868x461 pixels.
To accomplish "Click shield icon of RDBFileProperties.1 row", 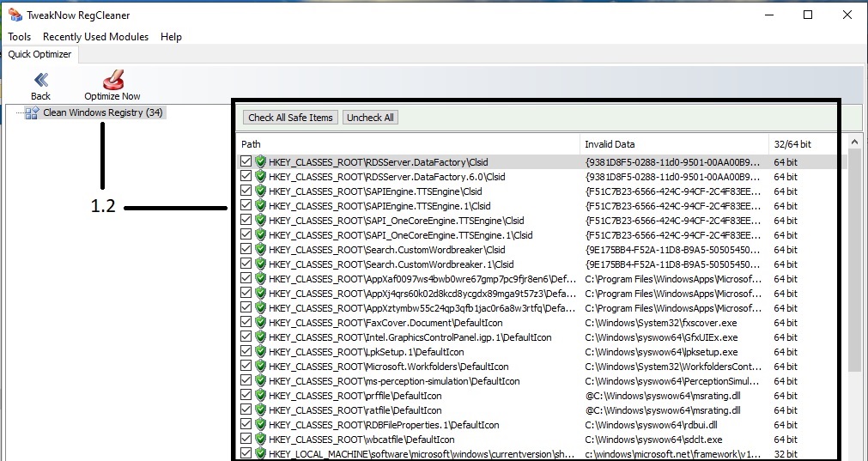I will [260, 424].
